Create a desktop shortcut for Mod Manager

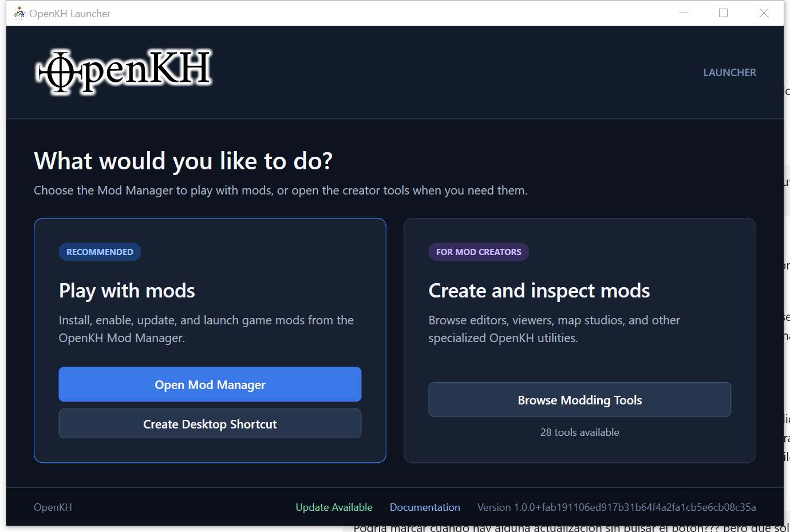(x=210, y=424)
